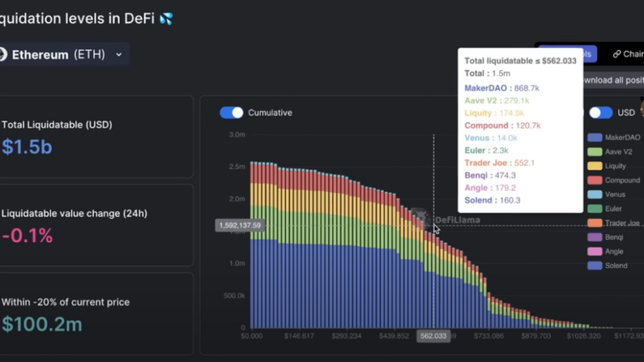
Task: Click the dropdown chevron next to ETH
Action: 118,55
